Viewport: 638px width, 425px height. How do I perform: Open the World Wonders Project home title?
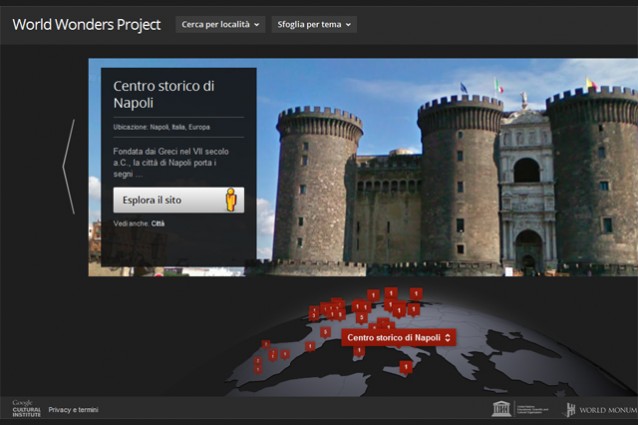pos(87,25)
